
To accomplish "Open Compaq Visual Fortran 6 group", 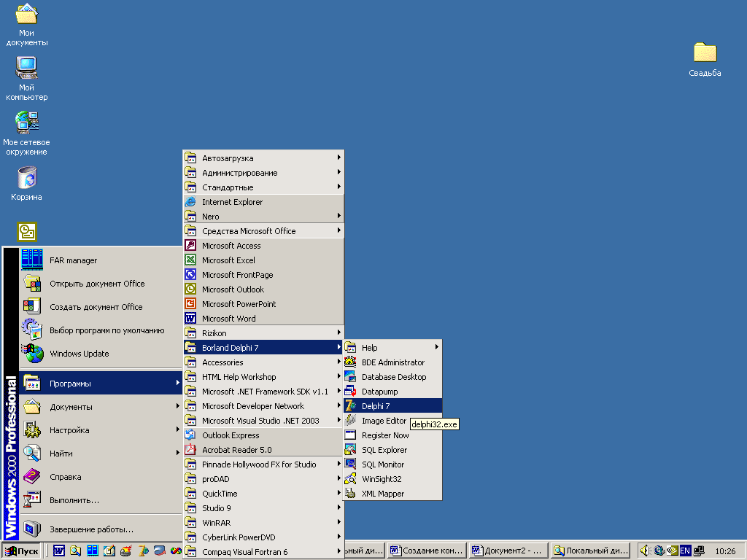I will (x=263, y=552).
